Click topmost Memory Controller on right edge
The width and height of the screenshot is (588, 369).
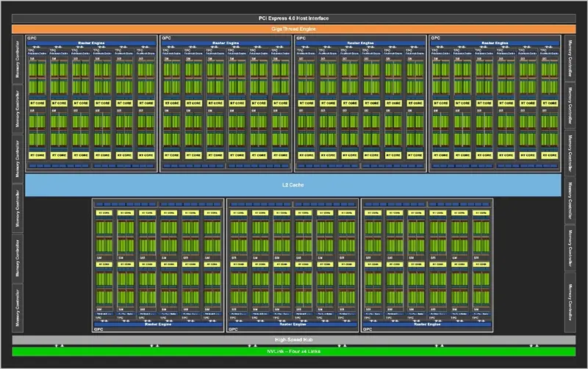click(570, 58)
